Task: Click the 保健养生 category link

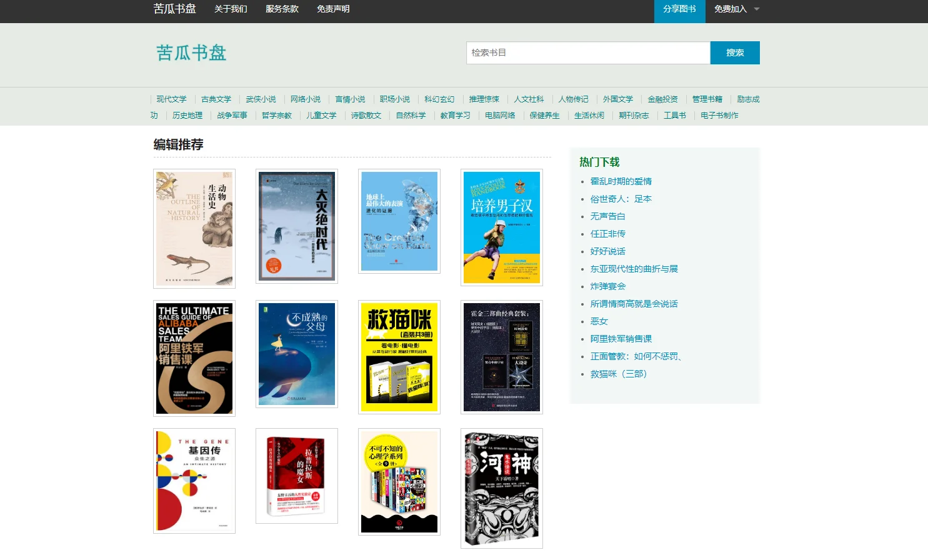Action: click(545, 116)
